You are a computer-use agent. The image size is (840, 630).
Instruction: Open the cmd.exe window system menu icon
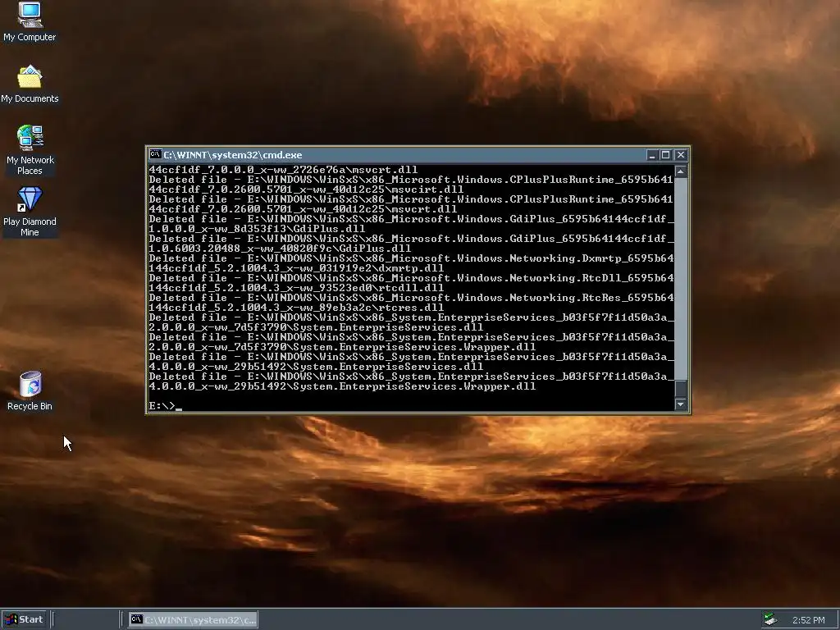[155, 154]
